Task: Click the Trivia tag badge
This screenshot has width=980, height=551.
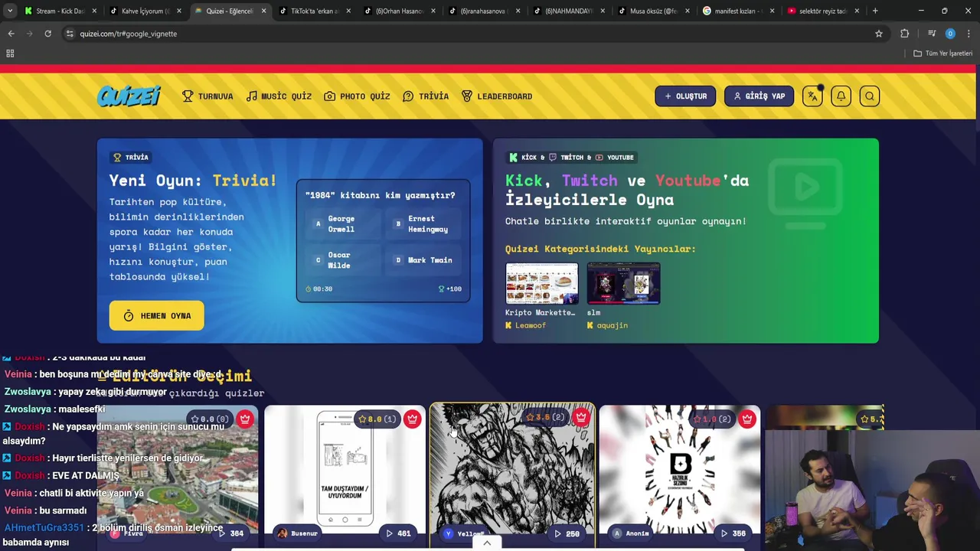Action: click(x=131, y=157)
